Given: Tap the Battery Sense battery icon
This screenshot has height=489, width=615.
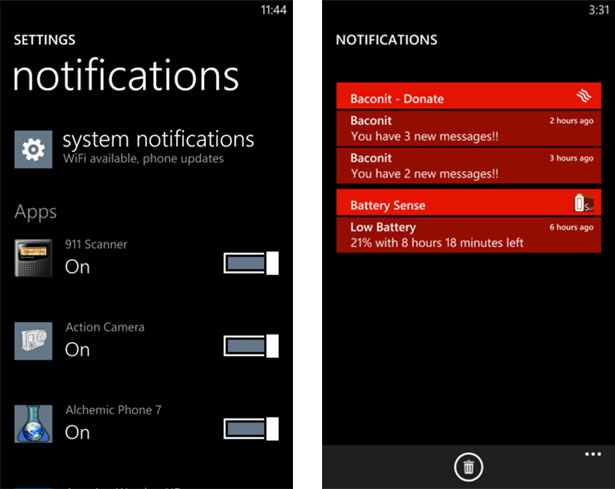Looking at the screenshot, I should click(585, 203).
